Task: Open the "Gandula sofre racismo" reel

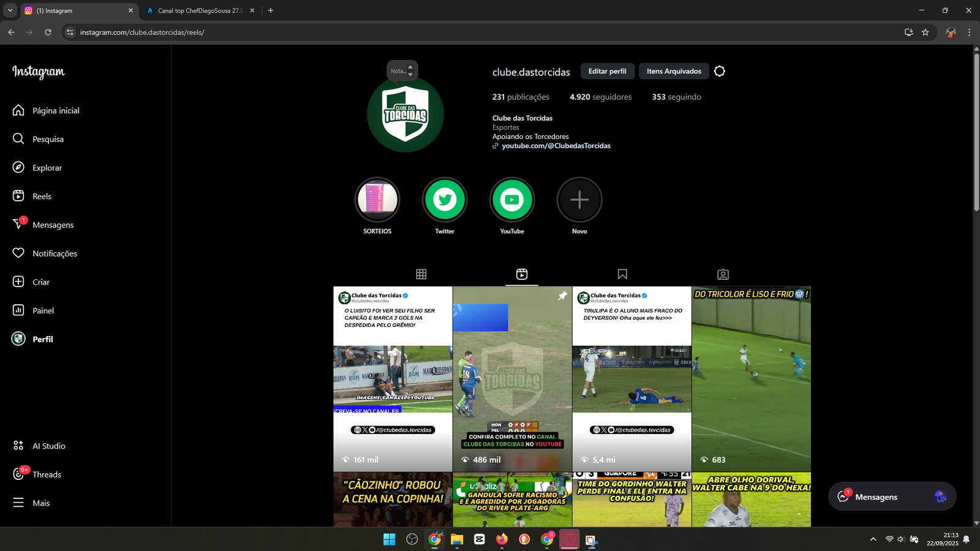Action: tap(512, 500)
